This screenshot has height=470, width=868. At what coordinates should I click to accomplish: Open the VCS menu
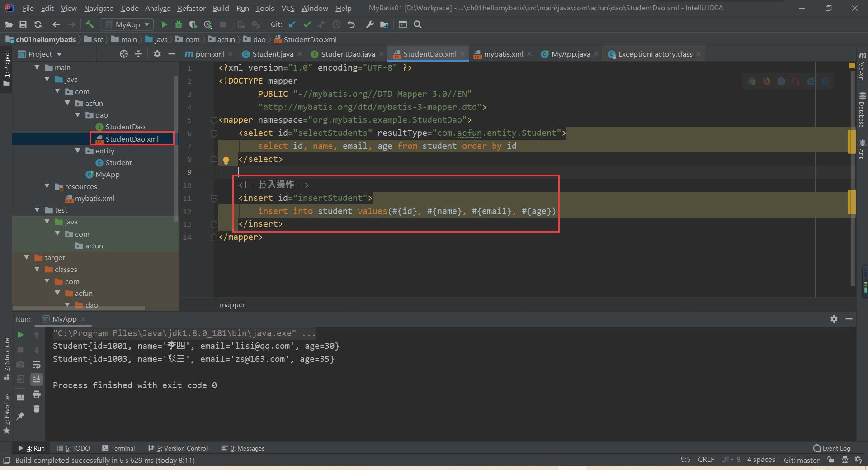tap(288, 8)
